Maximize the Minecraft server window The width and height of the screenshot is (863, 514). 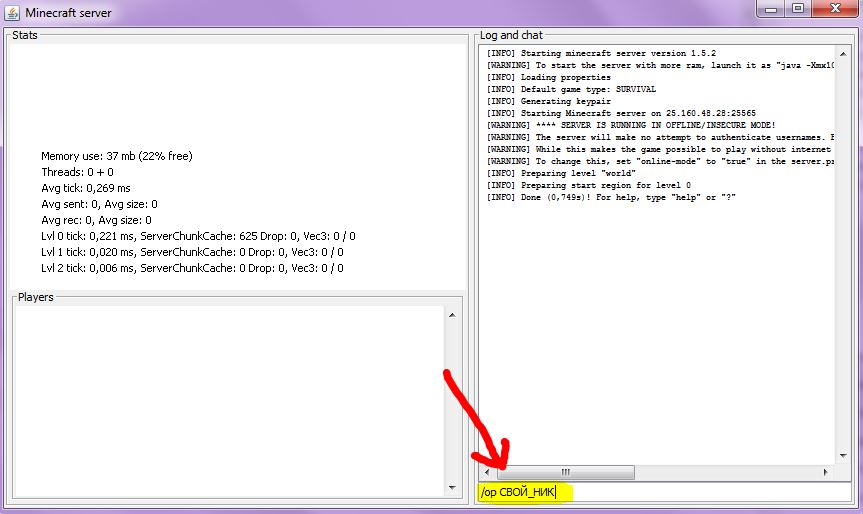798,9
